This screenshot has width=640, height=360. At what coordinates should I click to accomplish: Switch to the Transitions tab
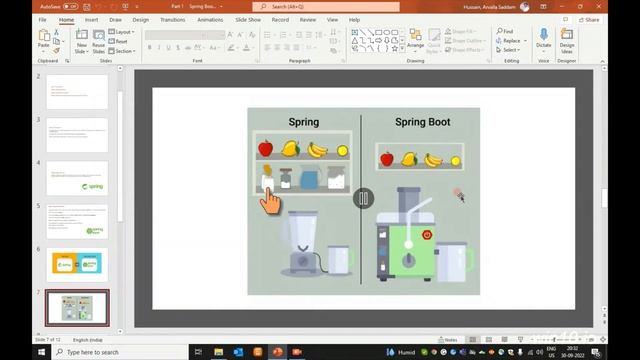click(x=173, y=20)
